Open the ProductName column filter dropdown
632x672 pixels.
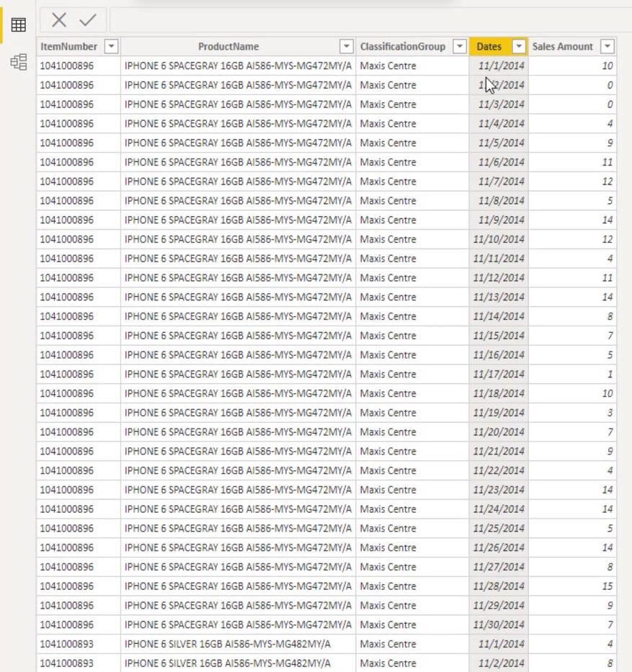(347, 46)
